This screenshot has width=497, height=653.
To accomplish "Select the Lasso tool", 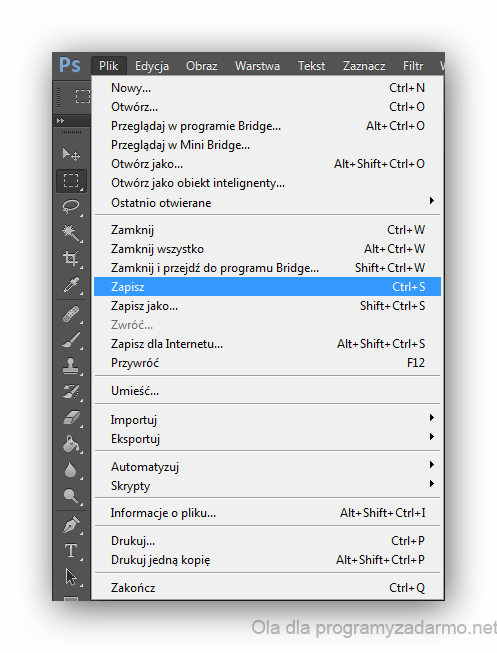I will pos(71,207).
